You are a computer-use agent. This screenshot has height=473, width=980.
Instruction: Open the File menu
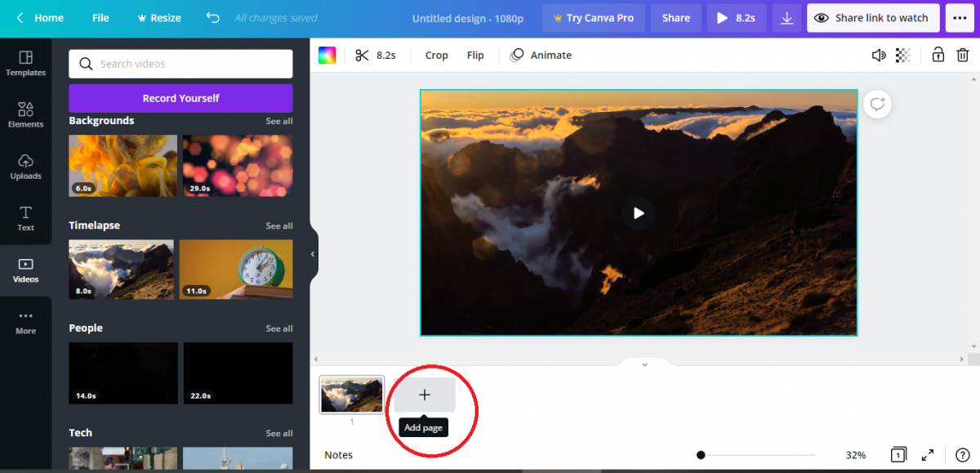click(100, 17)
